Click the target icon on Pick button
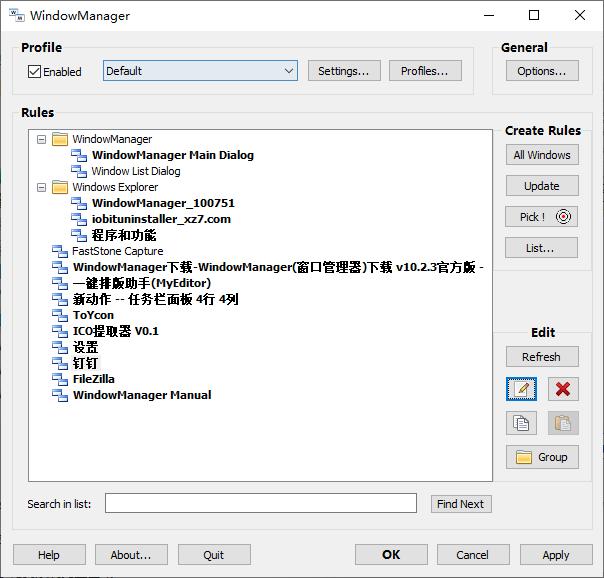 click(563, 217)
